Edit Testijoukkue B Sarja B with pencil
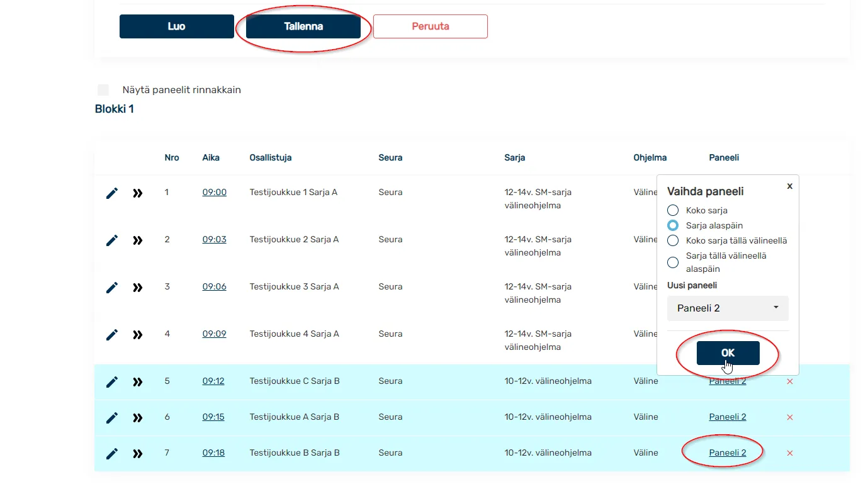 coord(112,453)
